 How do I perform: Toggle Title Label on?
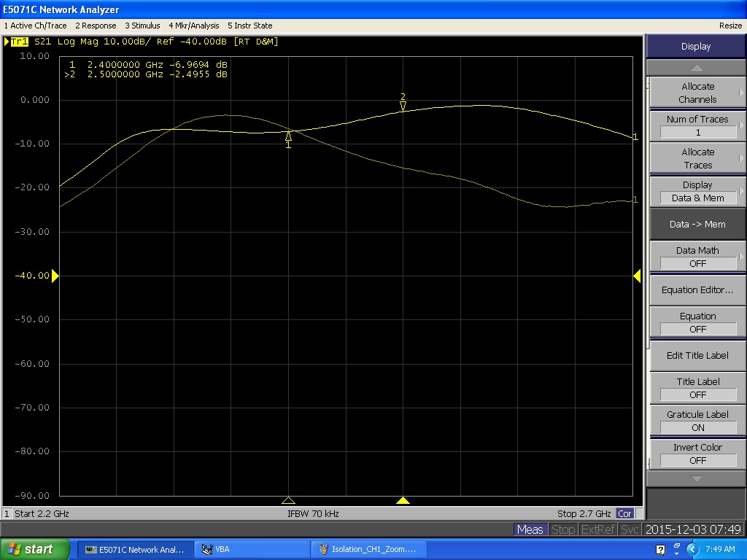697,388
